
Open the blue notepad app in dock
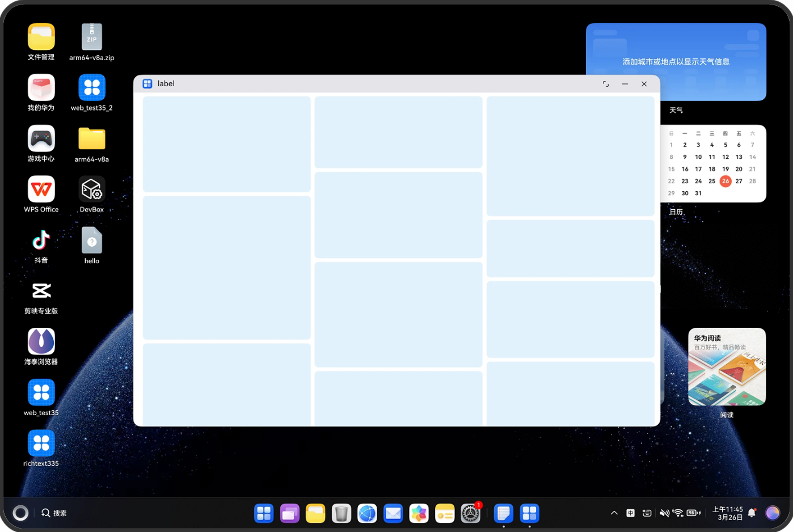pos(504,513)
